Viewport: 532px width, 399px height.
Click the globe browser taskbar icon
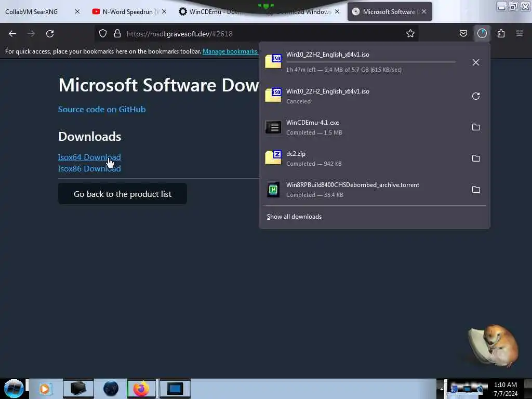tap(111, 389)
